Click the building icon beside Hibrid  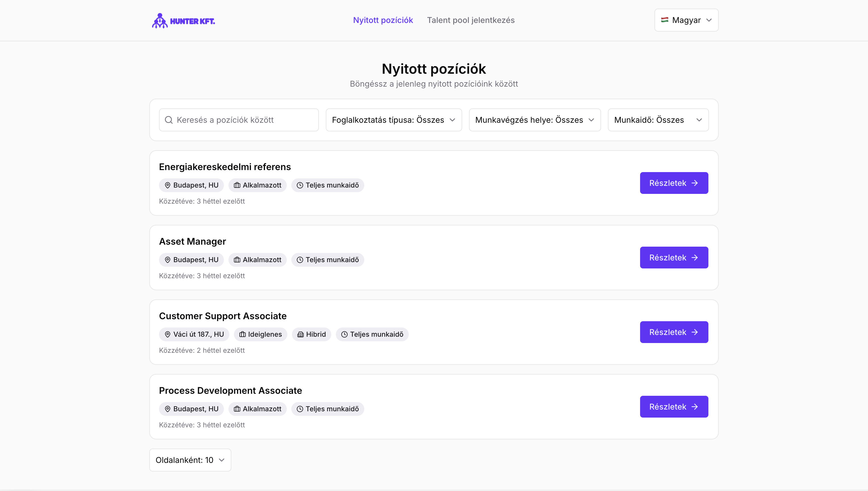(x=300, y=334)
